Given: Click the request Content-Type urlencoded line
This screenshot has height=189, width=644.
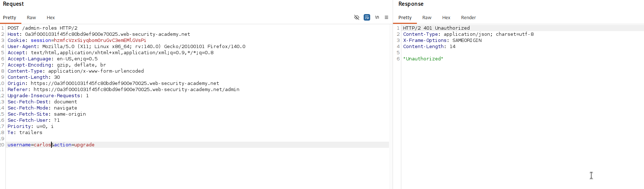Looking at the screenshot, I should (76, 71).
